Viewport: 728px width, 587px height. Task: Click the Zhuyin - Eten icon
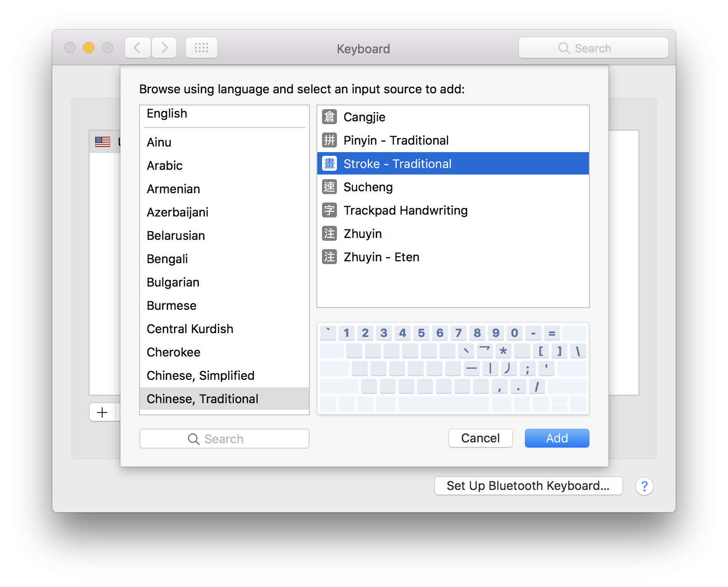point(329,257)
